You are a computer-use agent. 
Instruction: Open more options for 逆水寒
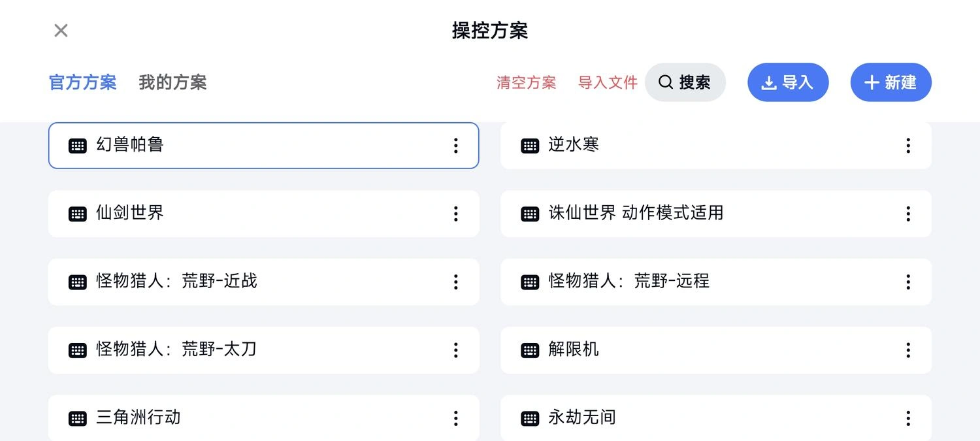click(x=907, y=146)
